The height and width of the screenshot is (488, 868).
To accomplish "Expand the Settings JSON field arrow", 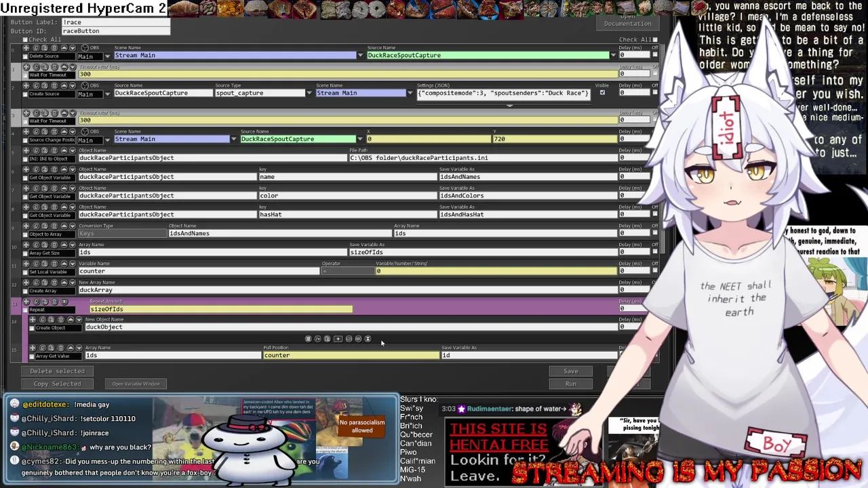I will tap(509, 104).
